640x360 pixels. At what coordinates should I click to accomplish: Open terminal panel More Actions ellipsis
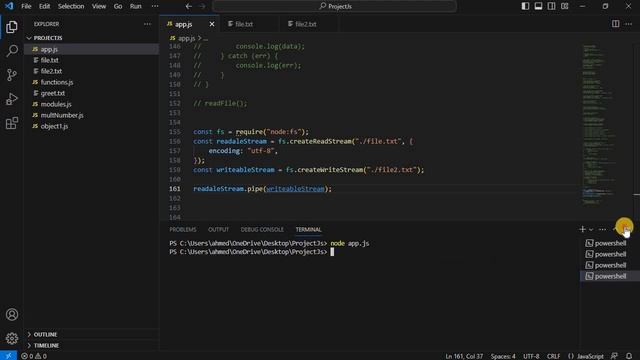click(602, 229)
